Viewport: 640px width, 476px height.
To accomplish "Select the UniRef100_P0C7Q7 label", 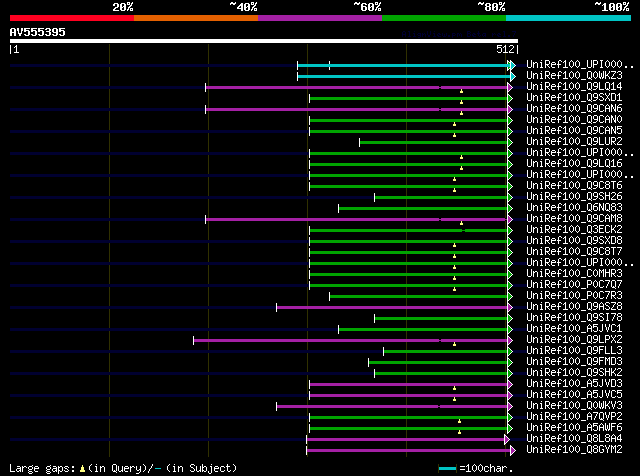I will 574,285.
